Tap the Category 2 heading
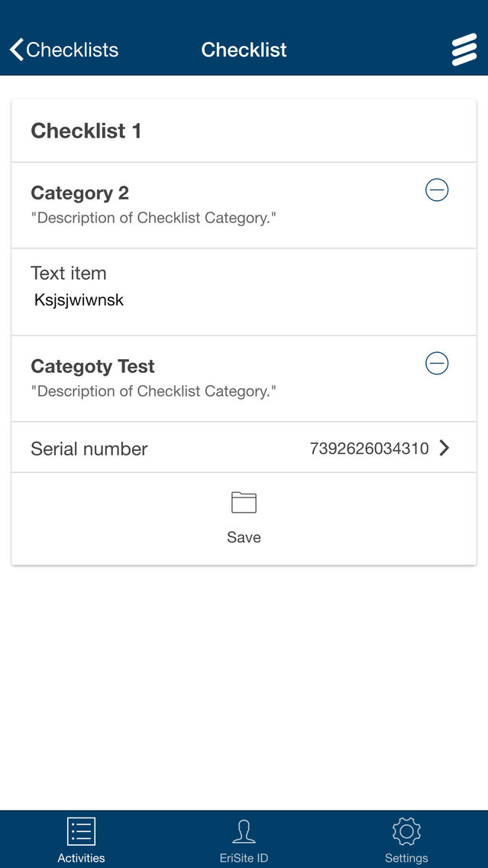The height and width of the screenshot is (868, 488). [x=79, y=193]
